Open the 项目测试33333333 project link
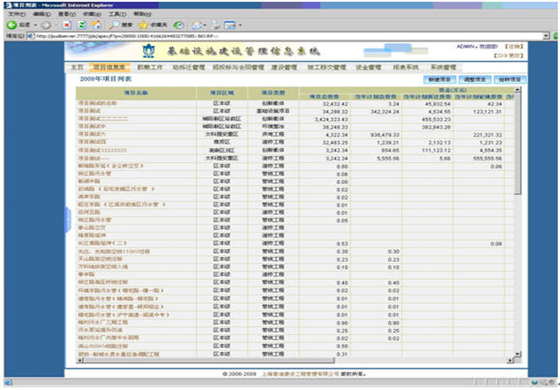 click(102, 150)
